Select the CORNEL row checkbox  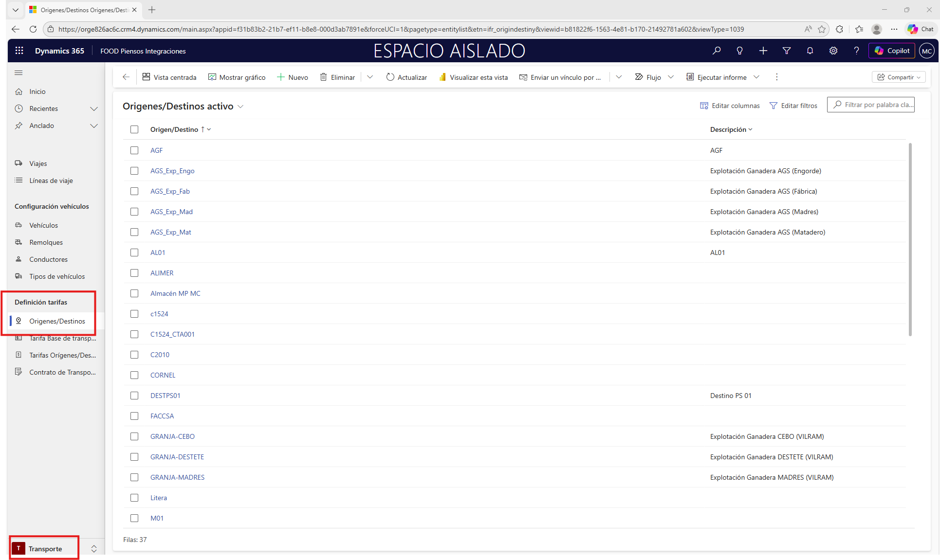pyautogui.click(x=134, y=375)
